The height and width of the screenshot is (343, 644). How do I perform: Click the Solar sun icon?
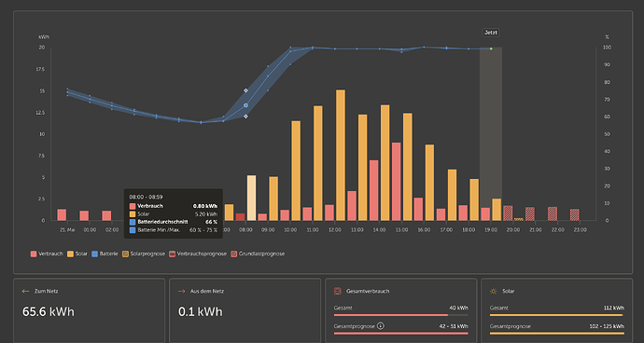coord(494,291)
